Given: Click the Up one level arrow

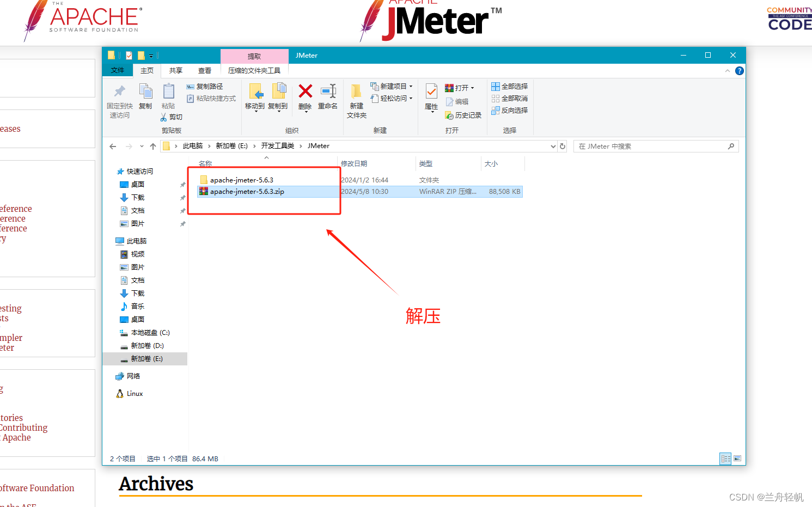Looking at the screenshot, I should coord(153,146).
